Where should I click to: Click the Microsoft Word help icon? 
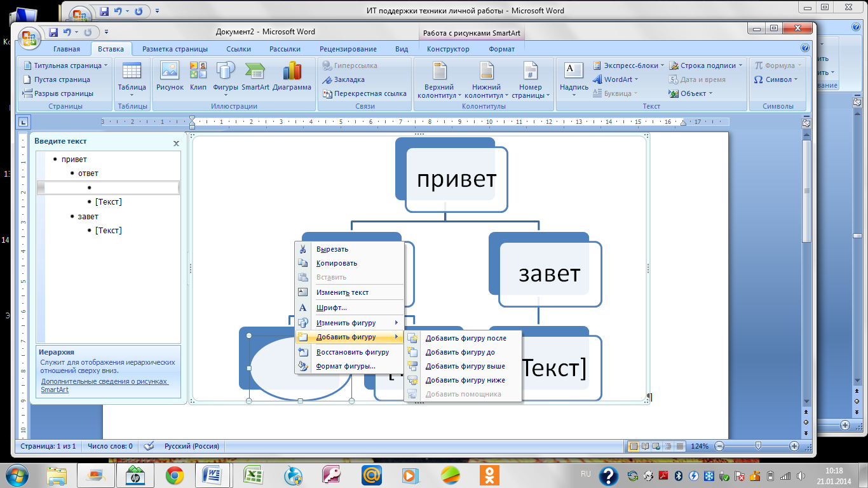click(x=805, y=48)
